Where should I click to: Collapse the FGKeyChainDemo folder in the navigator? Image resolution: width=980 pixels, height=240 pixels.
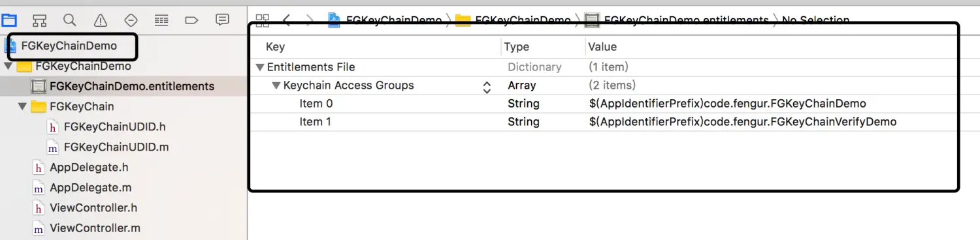click(8, 66)
